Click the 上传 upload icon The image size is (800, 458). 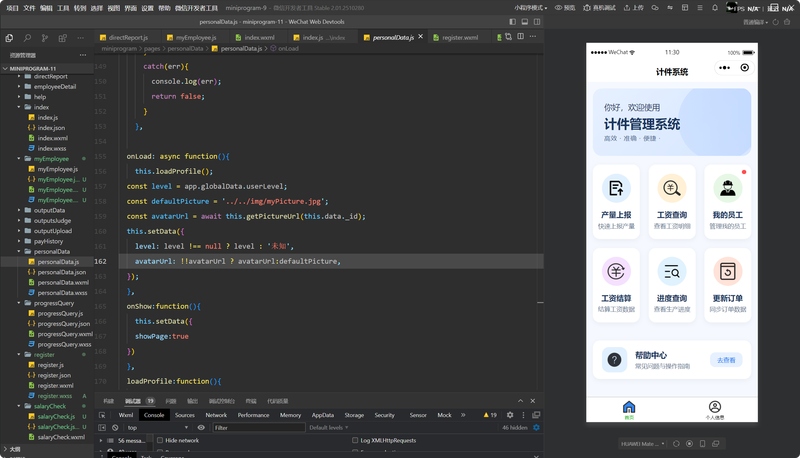[x=627, y=8]
